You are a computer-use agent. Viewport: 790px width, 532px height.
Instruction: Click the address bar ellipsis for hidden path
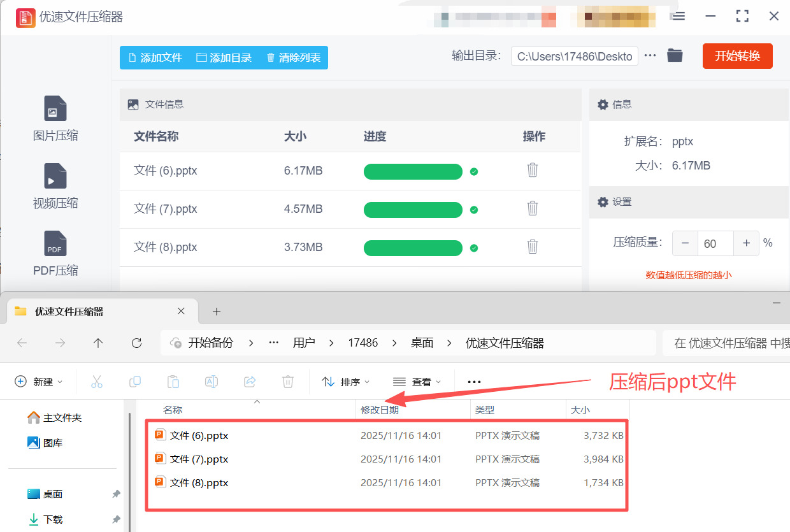click(274, 343)
